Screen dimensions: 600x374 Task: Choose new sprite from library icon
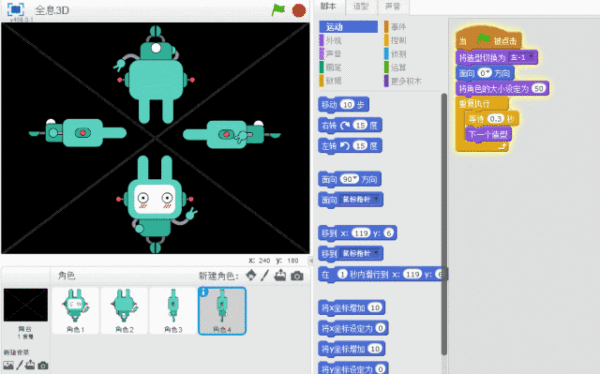tap(251, 275)
